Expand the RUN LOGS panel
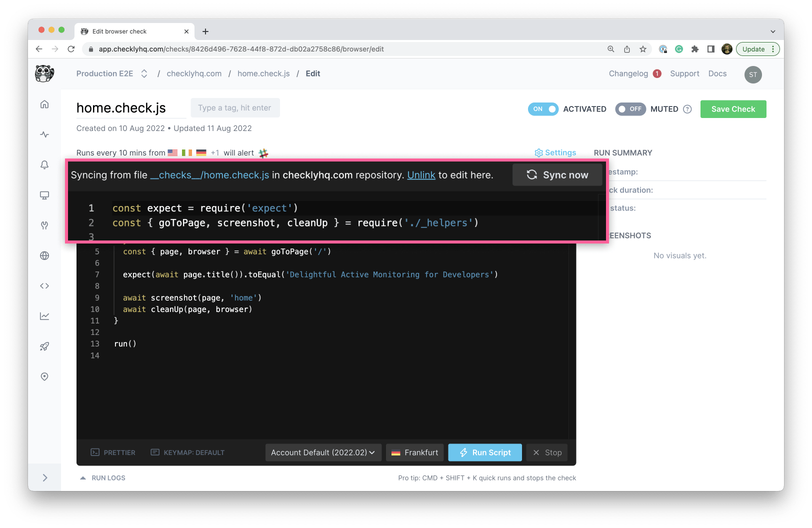The width and height of the screenshot is (812, 528). pos(103,478)
